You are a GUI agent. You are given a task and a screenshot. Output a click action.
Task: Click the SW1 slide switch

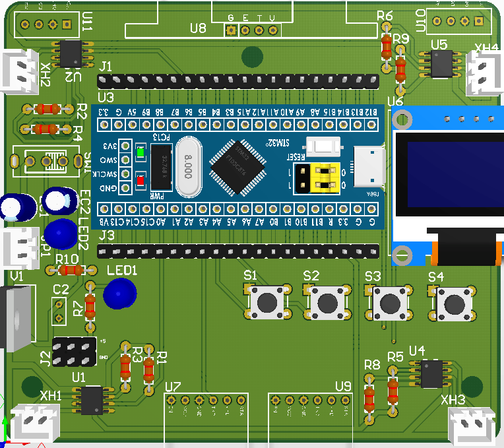[x=46, y=161]
